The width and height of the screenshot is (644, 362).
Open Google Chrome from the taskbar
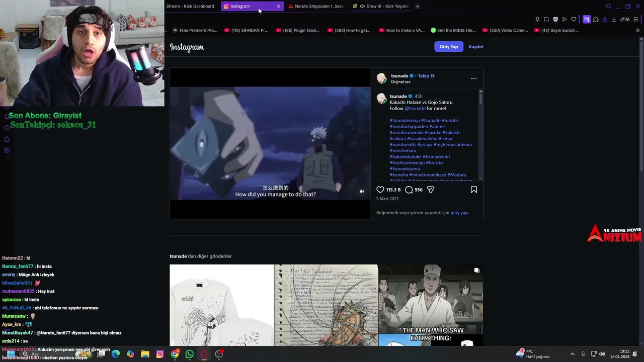[175, 354]
